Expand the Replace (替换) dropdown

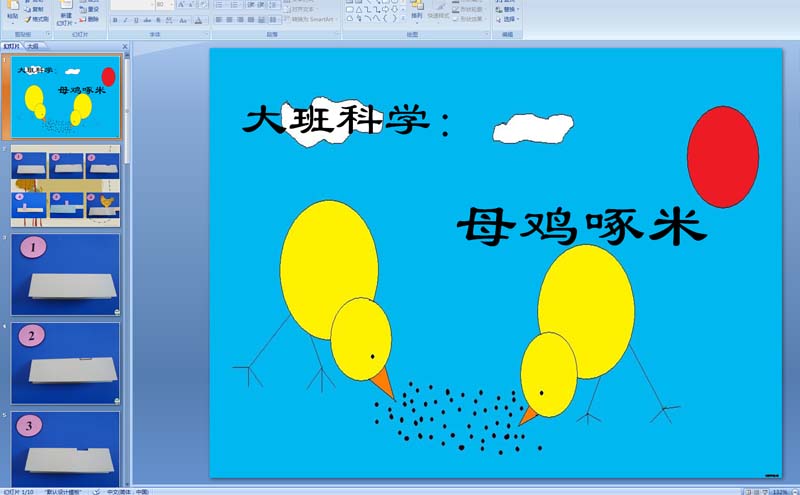click(x=510, y=9)
